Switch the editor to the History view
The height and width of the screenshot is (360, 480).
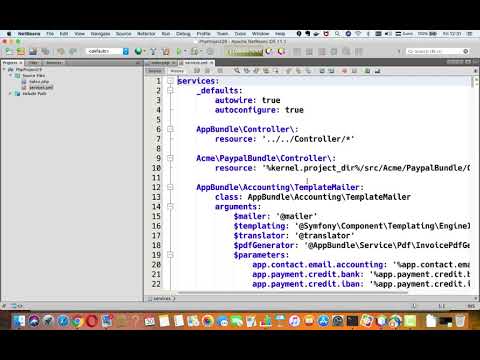(x=177, y=71)
